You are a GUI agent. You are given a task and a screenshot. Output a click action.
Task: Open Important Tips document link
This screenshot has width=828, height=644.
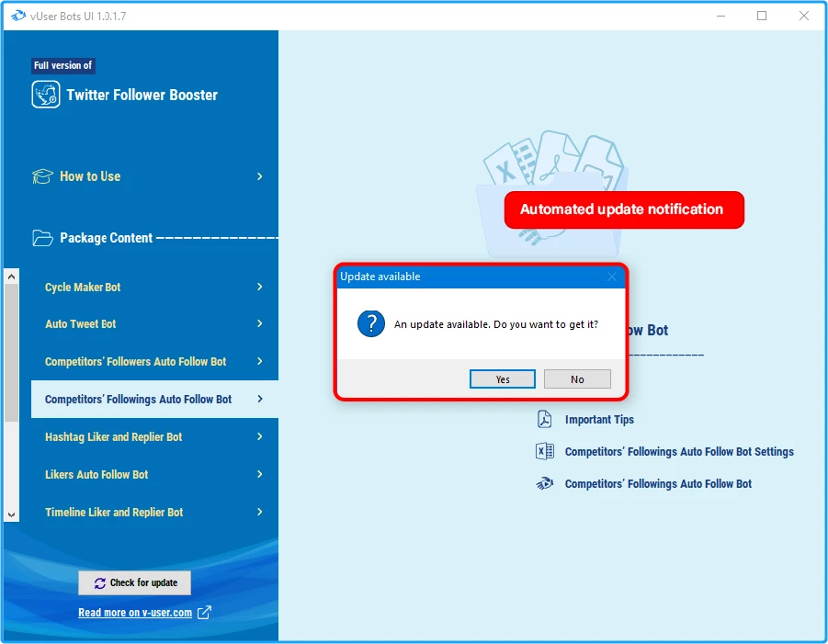[x=599, y=419]
